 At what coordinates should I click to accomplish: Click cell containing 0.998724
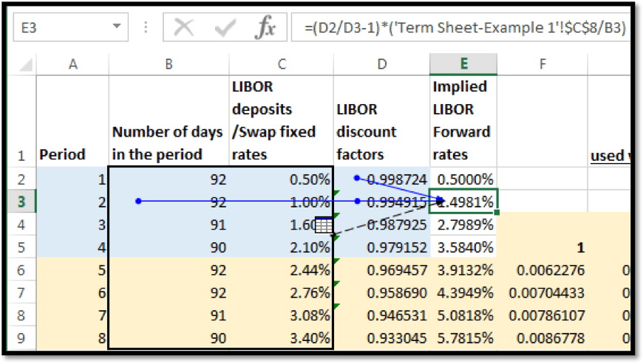click(382, 179)
